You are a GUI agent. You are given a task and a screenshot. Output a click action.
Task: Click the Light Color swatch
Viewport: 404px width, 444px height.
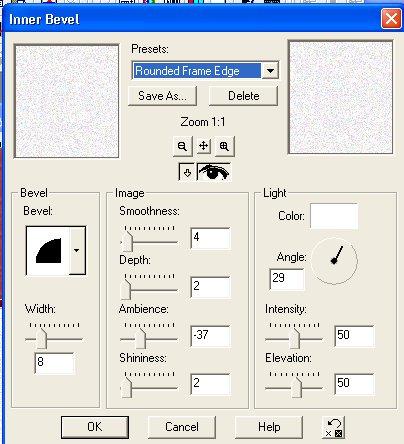coord(334,216)
